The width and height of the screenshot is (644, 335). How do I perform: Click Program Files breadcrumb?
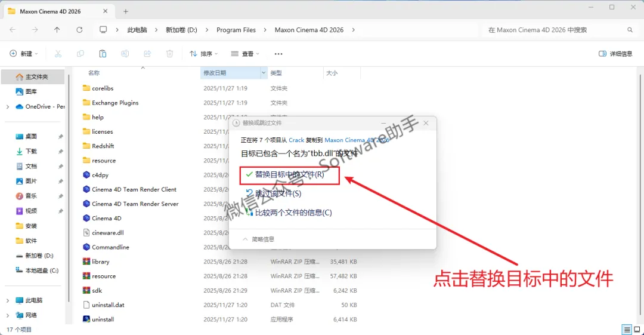point(236,30)
